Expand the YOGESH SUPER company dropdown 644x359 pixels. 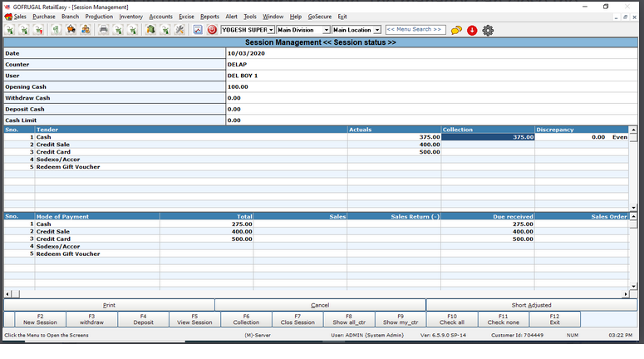coord(270,30)
